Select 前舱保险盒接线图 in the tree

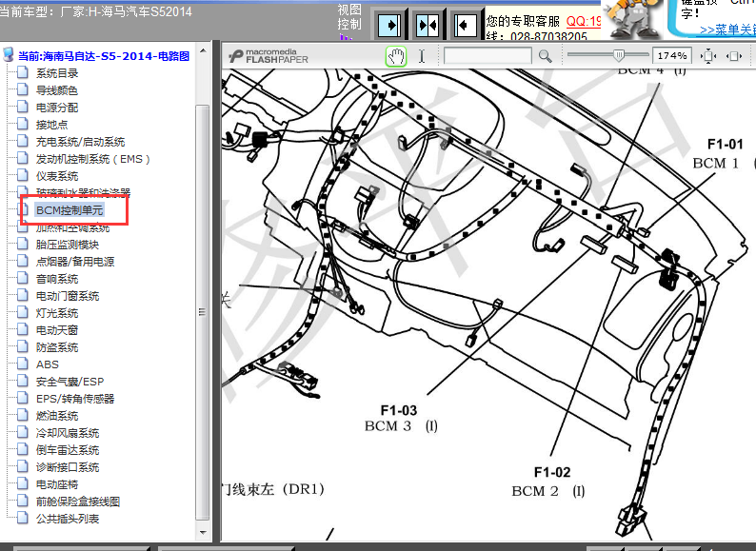pyautogui.click(x=78, y=502)
